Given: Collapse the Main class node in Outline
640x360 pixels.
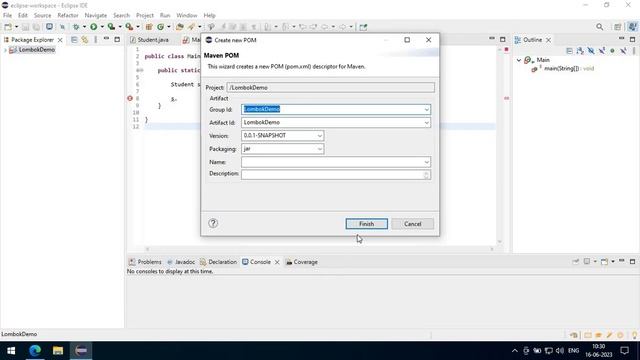Looking at the screenshot, I should [x=519, y=60].
